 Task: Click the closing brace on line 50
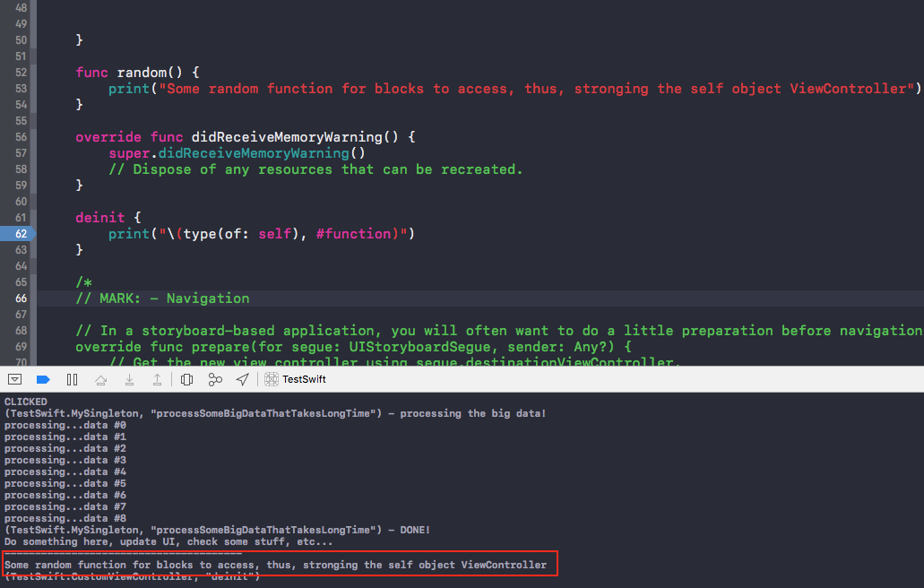point(80,40)
